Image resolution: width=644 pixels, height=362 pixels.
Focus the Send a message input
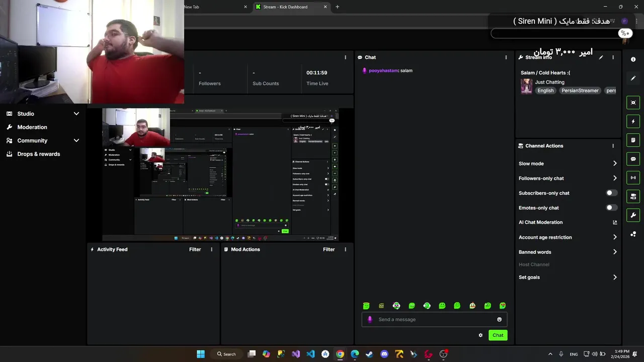tap(434, 319)
